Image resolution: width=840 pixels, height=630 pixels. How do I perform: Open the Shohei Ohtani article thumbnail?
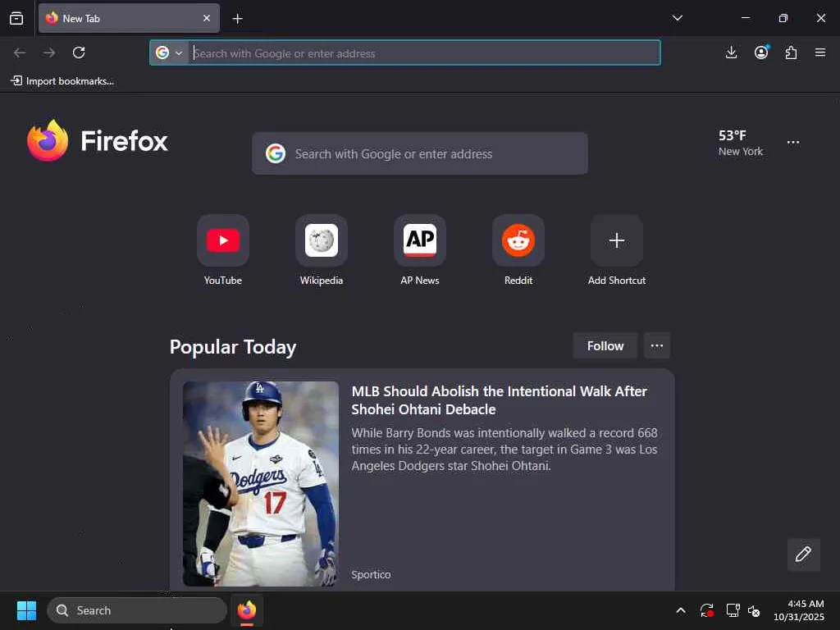click(x=261, y=484)
